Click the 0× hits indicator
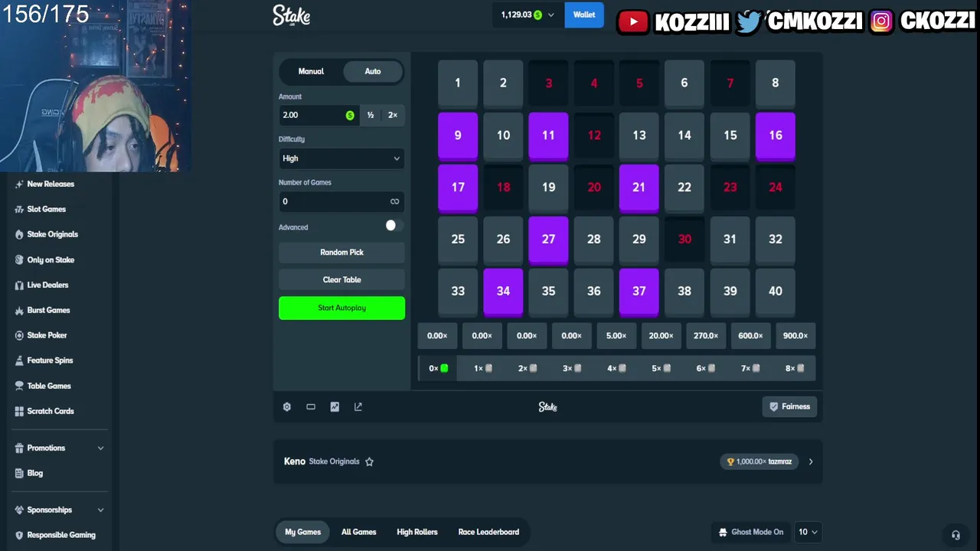Screen dimensions: 980x551 pos(438,368)
